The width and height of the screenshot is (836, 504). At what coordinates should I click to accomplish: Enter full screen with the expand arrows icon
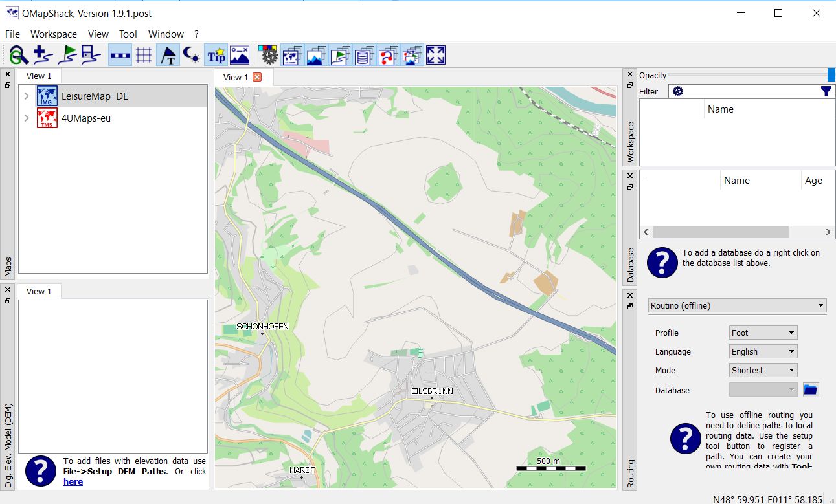435,55
